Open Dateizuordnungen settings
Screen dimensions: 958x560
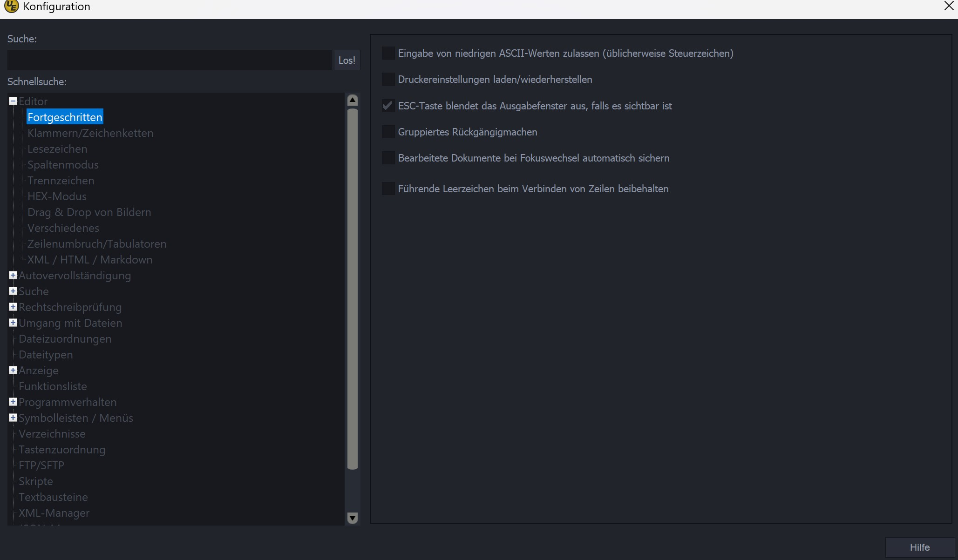65,339
